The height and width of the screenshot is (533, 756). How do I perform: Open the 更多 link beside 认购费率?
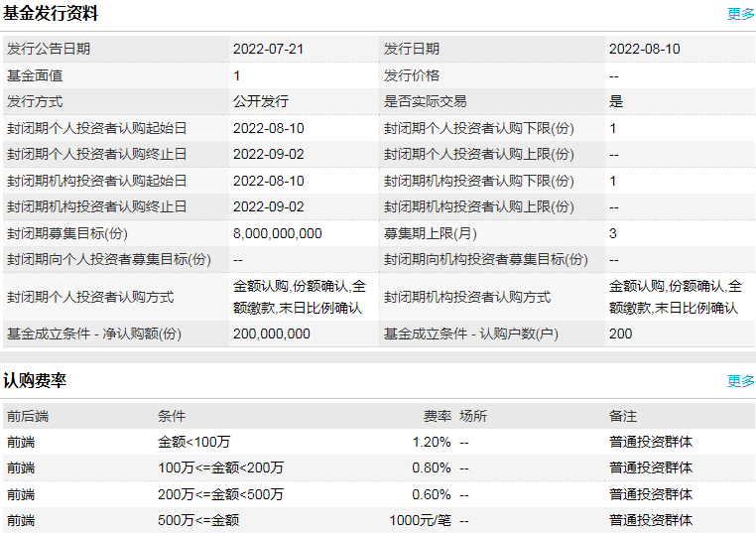click(x=740, y=381)
